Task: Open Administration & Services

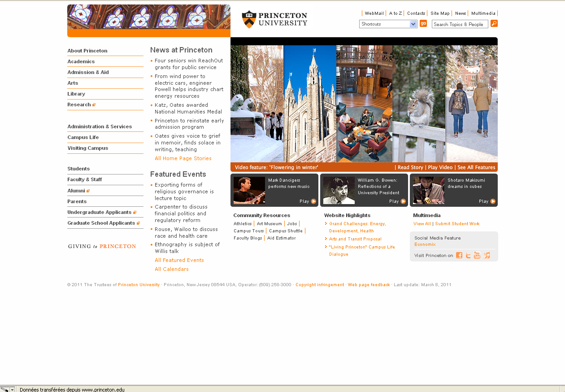Action: point(100,126)
